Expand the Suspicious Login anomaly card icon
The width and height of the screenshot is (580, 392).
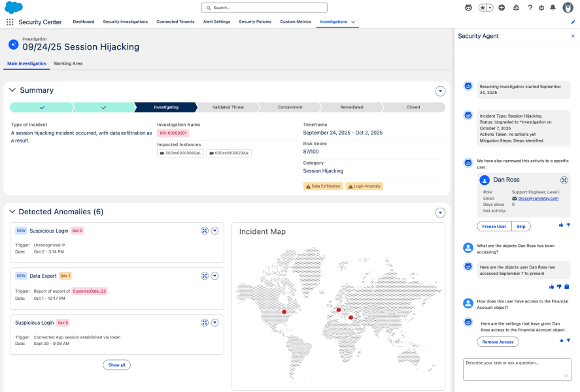point(205,229)
